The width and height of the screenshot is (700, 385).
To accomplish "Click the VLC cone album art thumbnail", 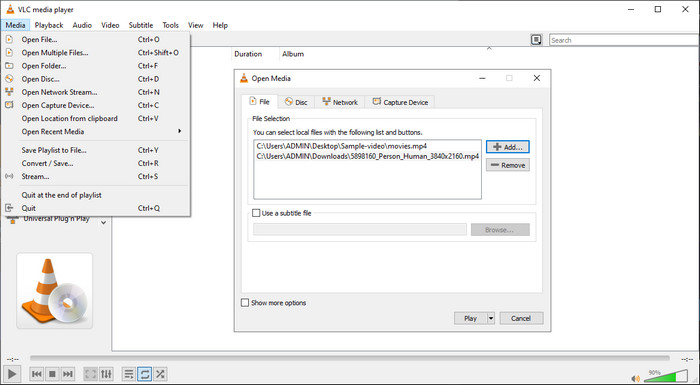I will pos(54,291).
